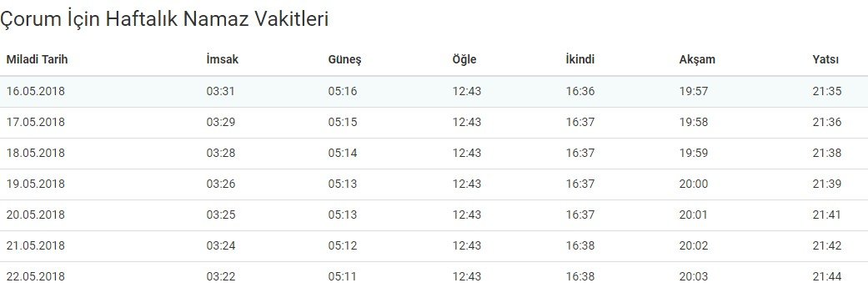Select the Yatsı column header
The image size is (868, 303).
coord(825,59)
